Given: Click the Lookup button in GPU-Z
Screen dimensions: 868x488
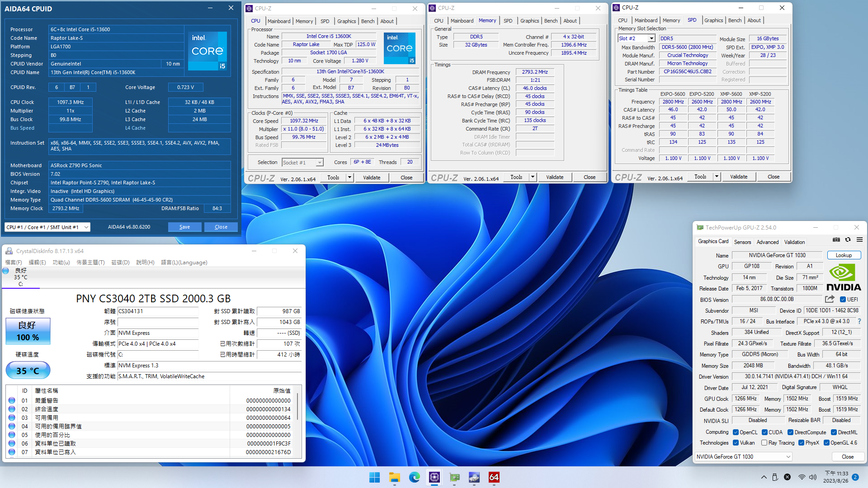Looking at the screenshot, I should (x=844, y=255).
